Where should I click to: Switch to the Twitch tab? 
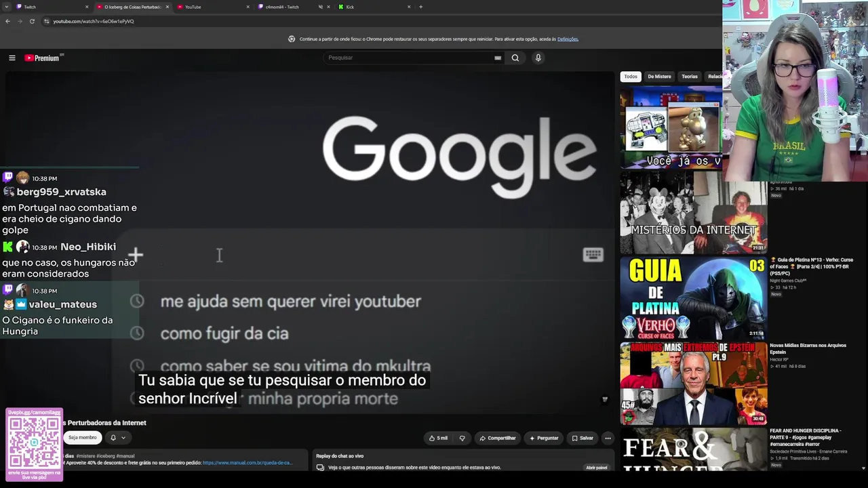tap(53, 7)
